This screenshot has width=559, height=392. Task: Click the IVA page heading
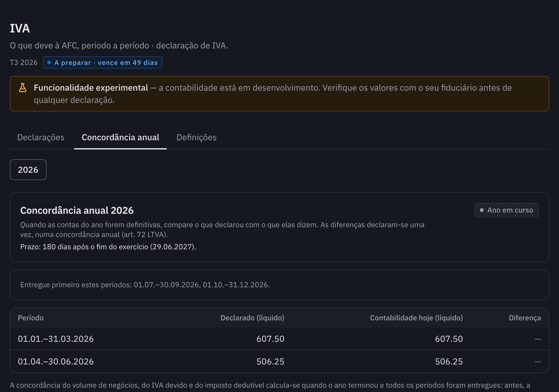20,28
